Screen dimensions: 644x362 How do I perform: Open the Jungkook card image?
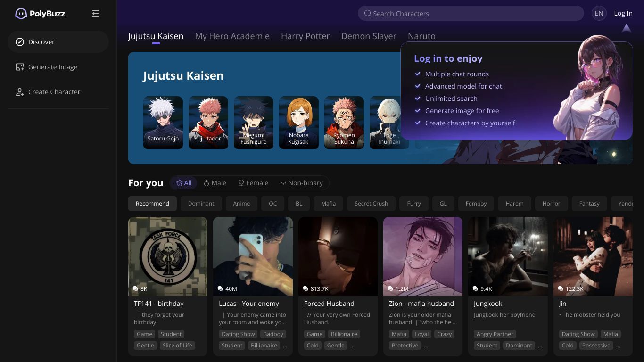[x=508, y=256]
